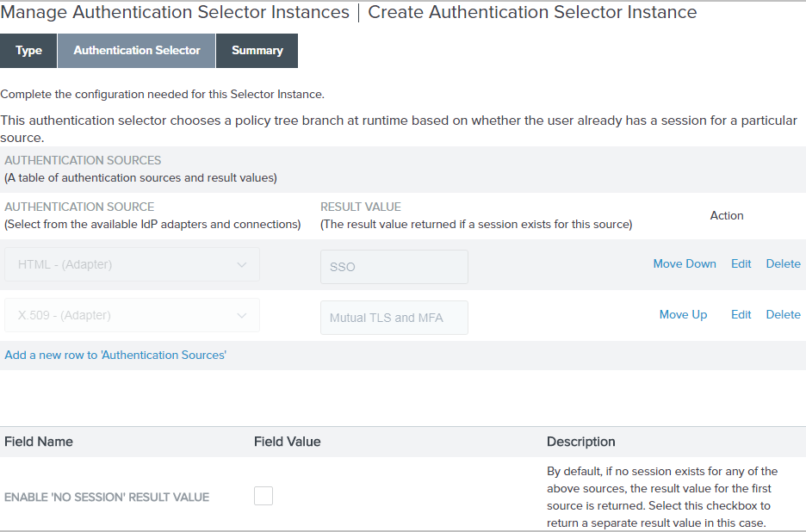Screen dimensions: 806x532
Task: Click the SSO result value field
Action: (x=394, y=267)
